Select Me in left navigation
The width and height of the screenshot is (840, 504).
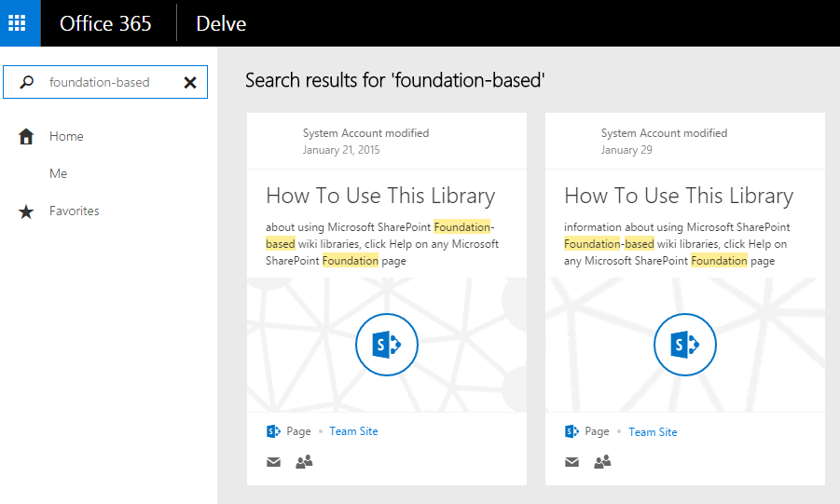[59, 174]
